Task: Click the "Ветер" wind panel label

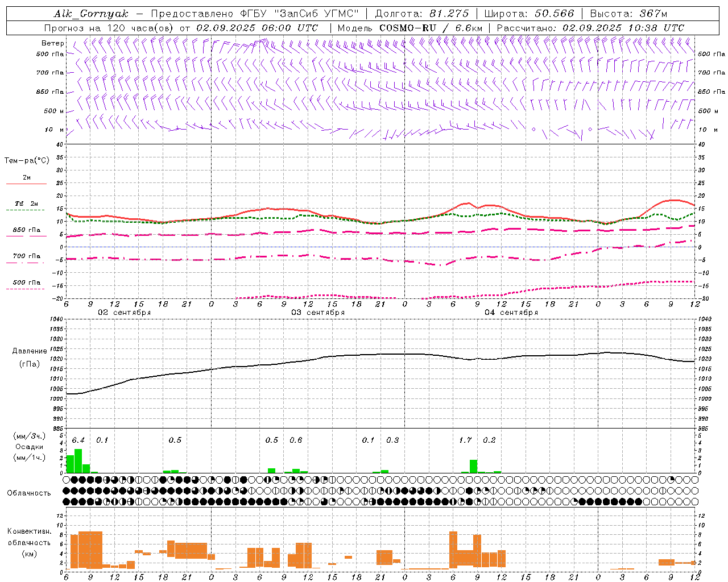Action: tap(53, 43)
